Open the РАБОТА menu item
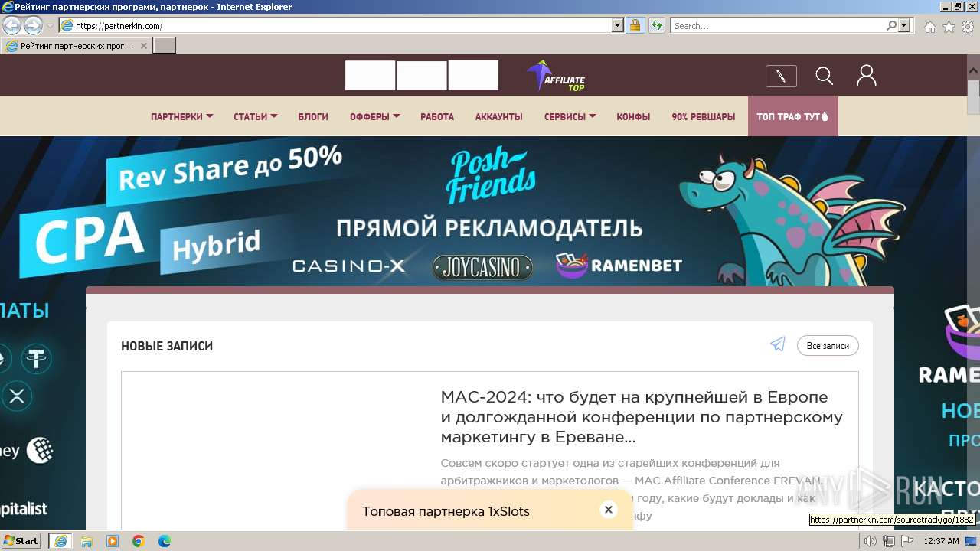The height and width of the screenshot is (551, 980). [437, 117]
